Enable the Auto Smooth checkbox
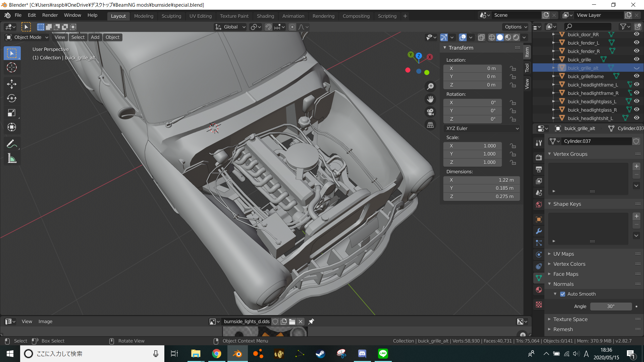 (562, 294)
